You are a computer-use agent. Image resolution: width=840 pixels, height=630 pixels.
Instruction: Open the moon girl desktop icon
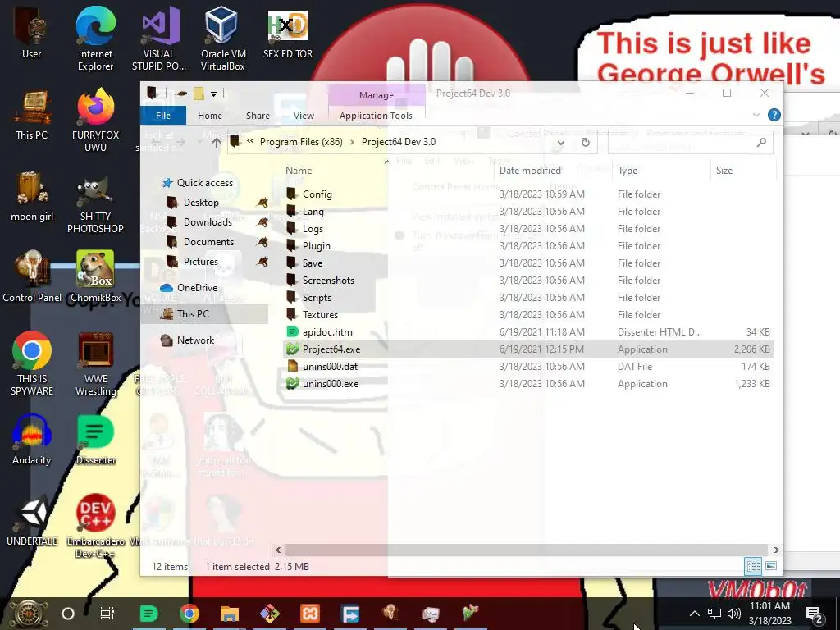pyautogui.click(x=32, y=197)
